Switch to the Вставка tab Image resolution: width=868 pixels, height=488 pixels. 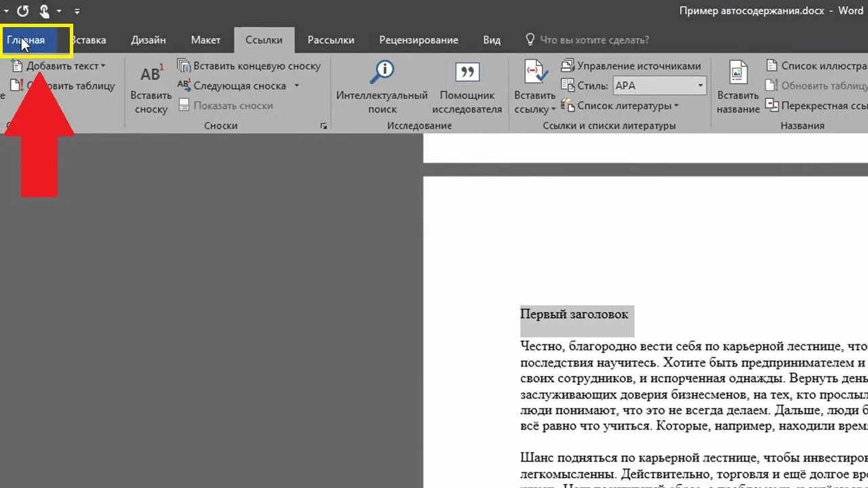(89, 40)
